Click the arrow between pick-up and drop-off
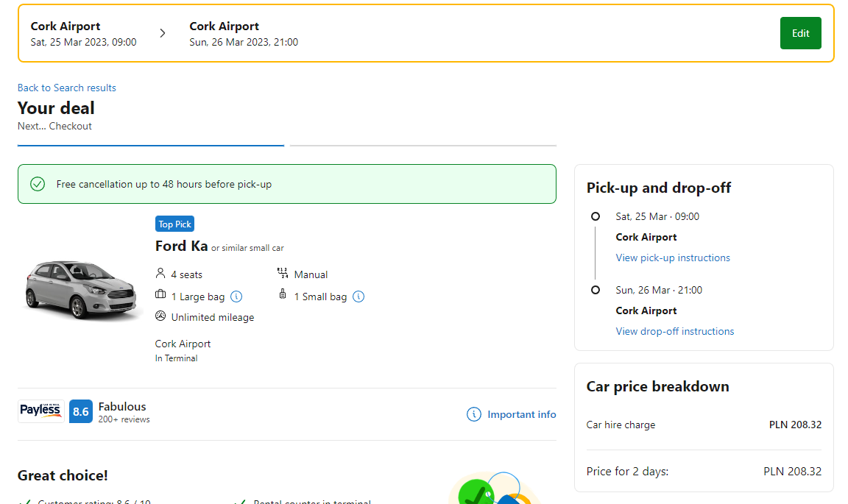 coord(163,33)
